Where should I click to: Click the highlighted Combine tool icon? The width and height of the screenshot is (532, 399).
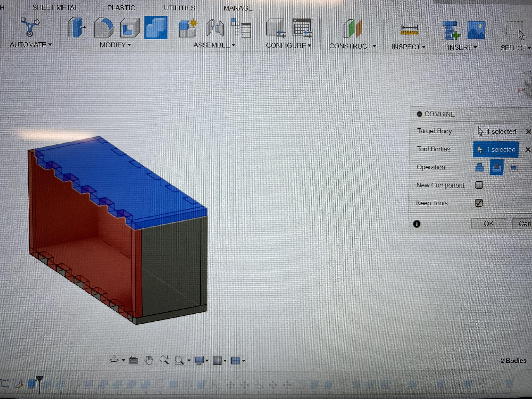tap(156, 28)
